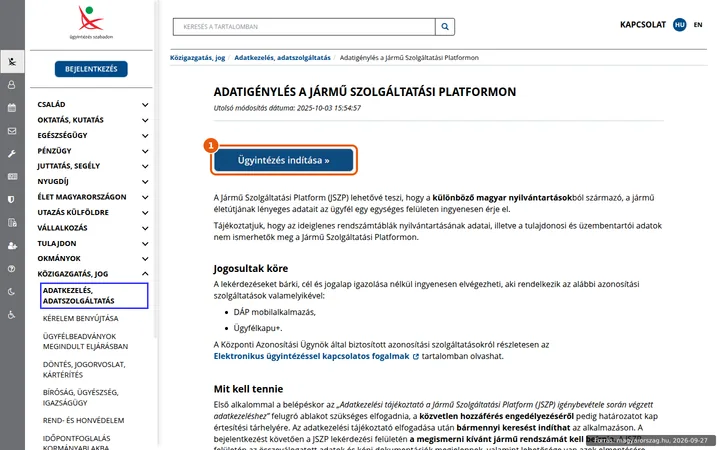The image size is (720, 450).
Task: Click the last modified date text
Action: (x=287, y=108)
